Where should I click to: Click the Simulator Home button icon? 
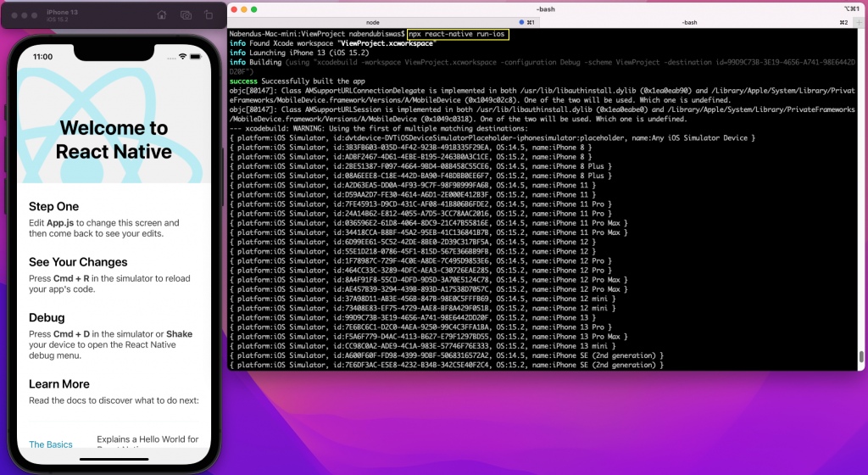click(162, 15)
